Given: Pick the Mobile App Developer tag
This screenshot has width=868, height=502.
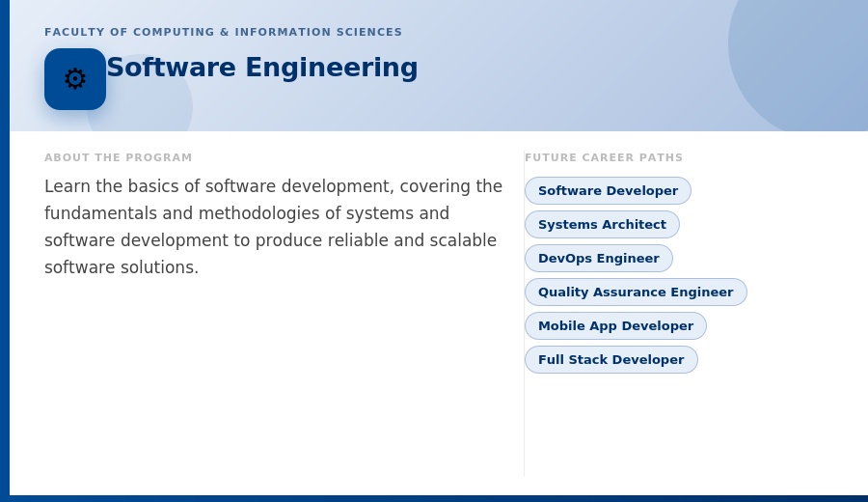Looking at the screenshot, I should pyautogui.click(x=615, y=325).
